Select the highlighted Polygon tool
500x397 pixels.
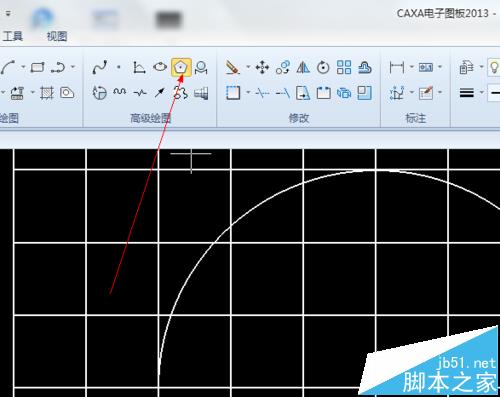[181, 67]
